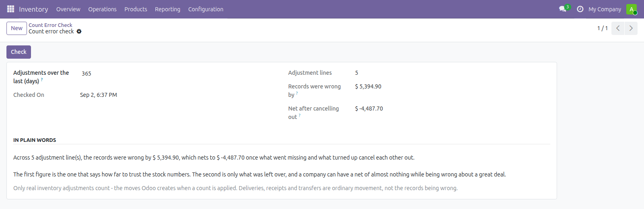Click the IN PLAIN WORDS section heading

pyautogui.click(x=35, y=140)
